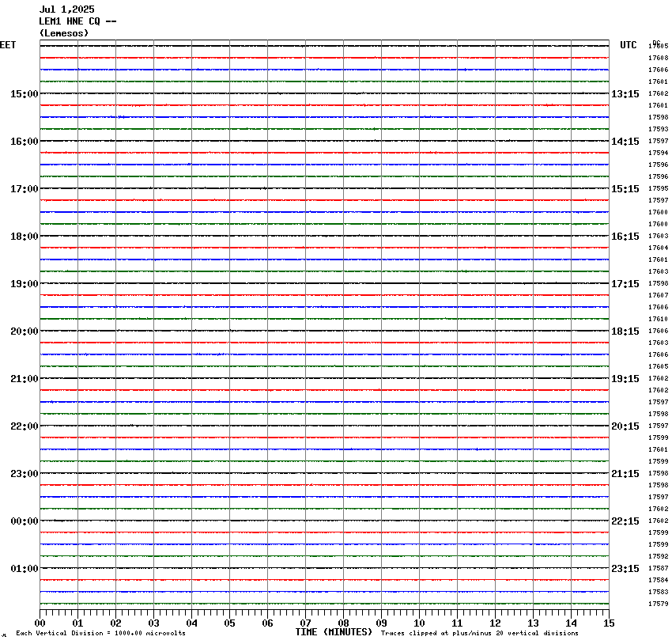
Task: Click minute 11 on the time axis
Action: [x=457, y=623]
